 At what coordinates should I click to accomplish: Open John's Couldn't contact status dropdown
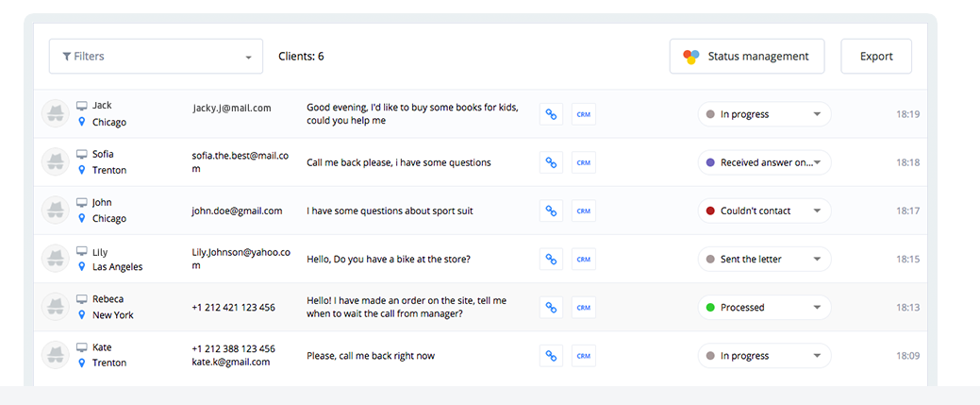pyautogui.click(x=764, y=211)
